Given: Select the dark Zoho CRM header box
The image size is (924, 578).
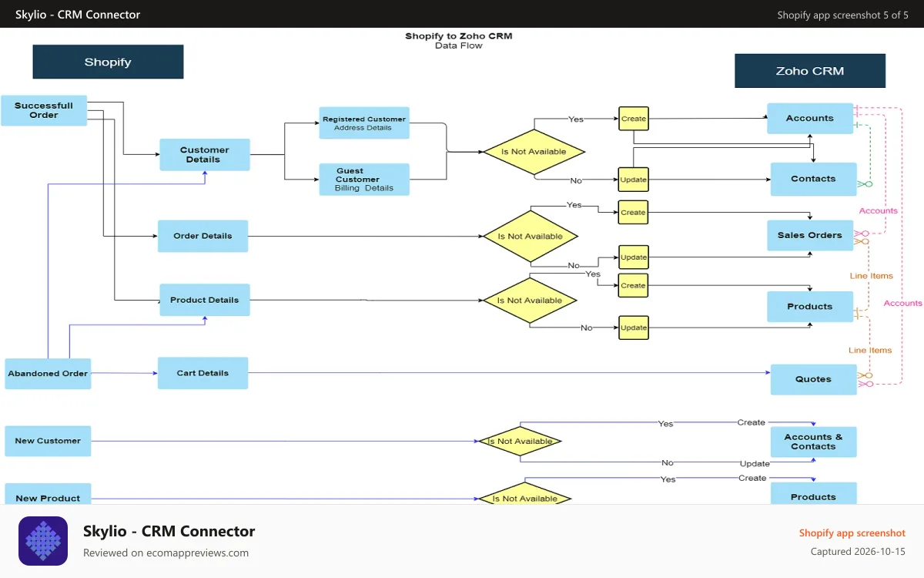Looking at the screenshot, I should pos(810,71).
